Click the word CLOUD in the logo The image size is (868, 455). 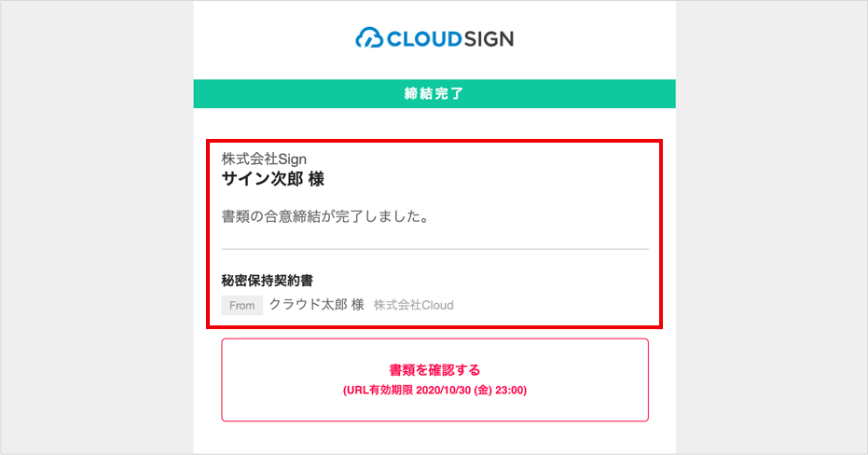tap(424, 39)
